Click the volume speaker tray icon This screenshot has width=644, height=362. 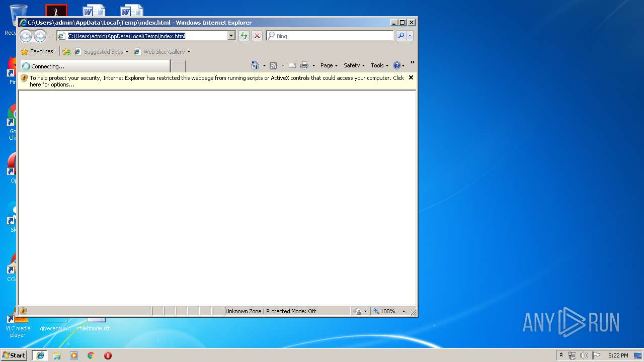click(584, 355)
